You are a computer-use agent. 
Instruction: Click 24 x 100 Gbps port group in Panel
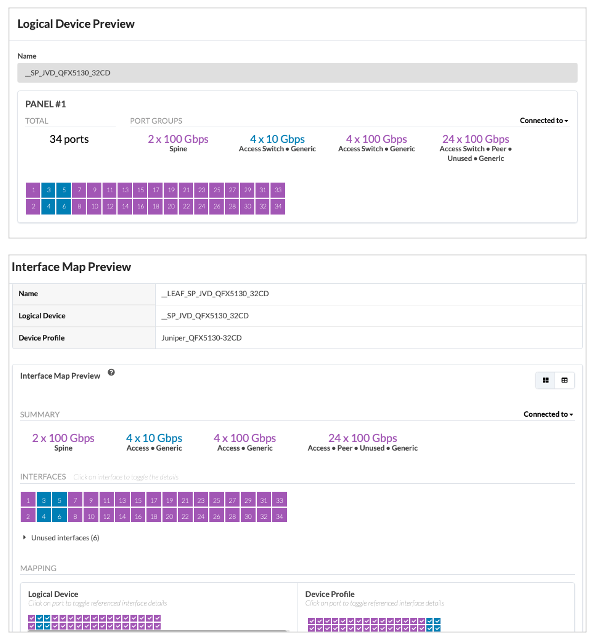[x=476, y=148]
